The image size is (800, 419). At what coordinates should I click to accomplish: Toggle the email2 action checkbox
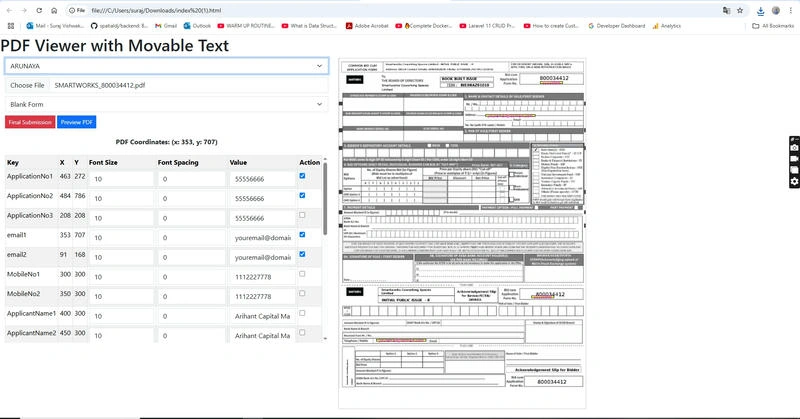pos(302,254)
